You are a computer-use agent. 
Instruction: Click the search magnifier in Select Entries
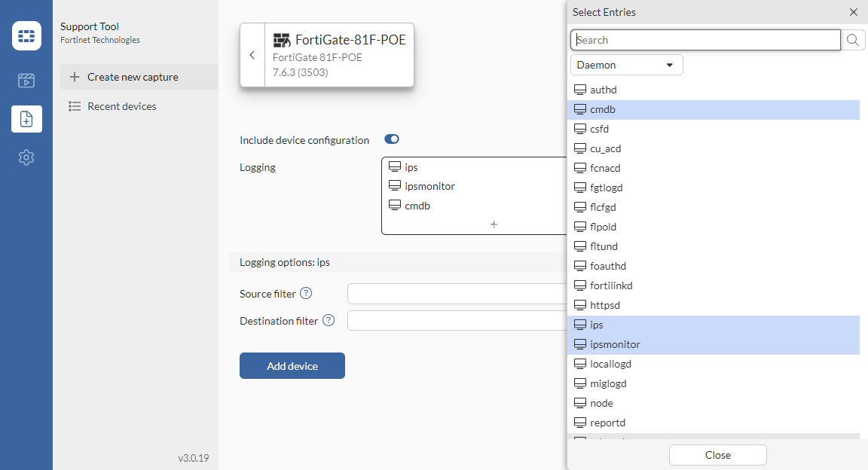pyautogui.click(x=853, y=39)
